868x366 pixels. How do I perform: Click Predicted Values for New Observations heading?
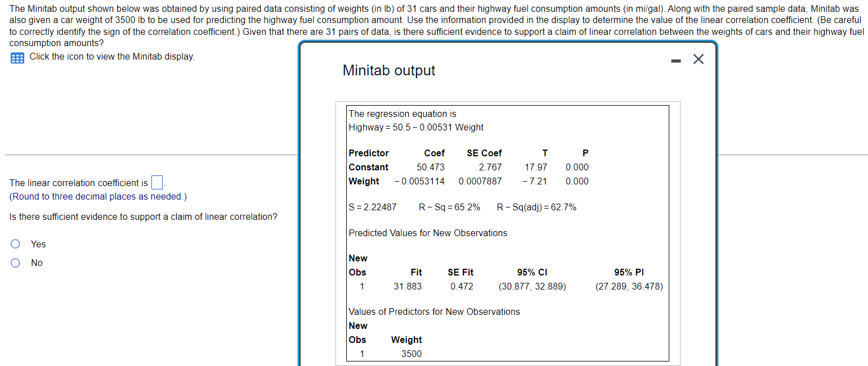[427, 233]
